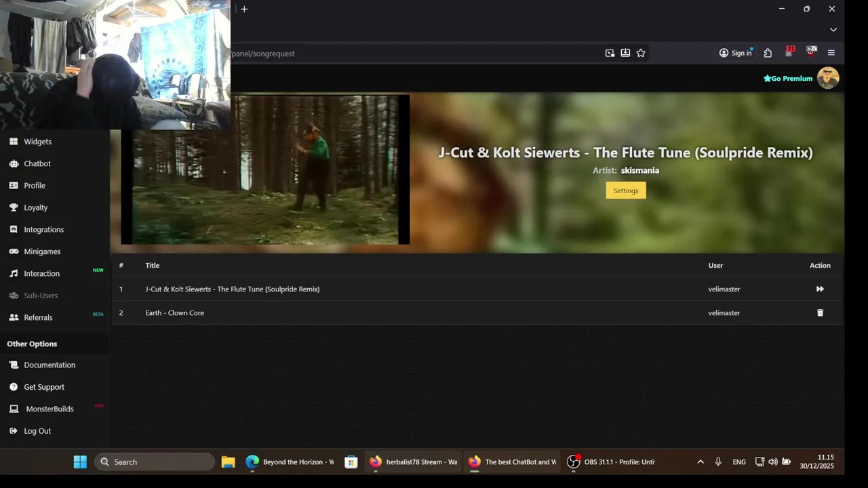868x488 pixels.
Task: Click the Referrals icon in sidebar
Action: point(14,317)
